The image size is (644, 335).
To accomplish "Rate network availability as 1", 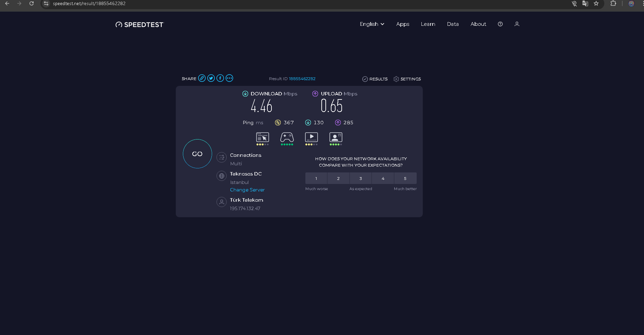I will (x=316, y=178).
